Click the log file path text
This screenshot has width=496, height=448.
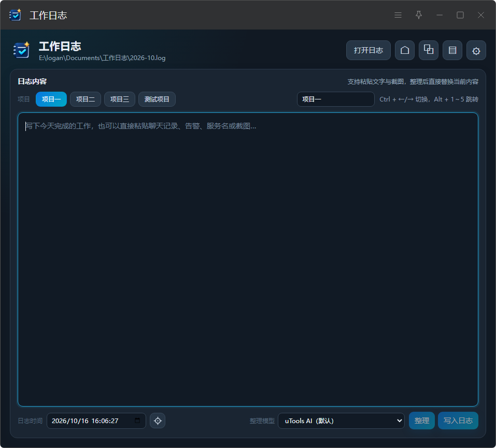point(102,58)
